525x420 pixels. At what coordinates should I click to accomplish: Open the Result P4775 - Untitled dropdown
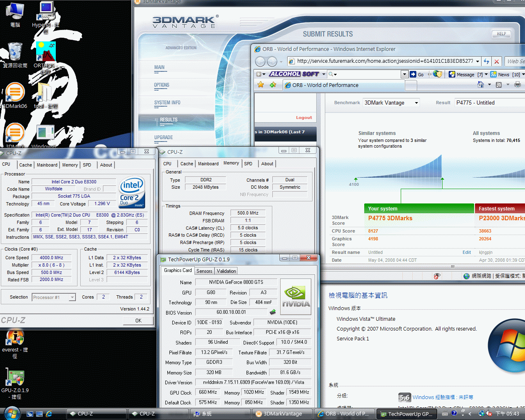[490, 103]
